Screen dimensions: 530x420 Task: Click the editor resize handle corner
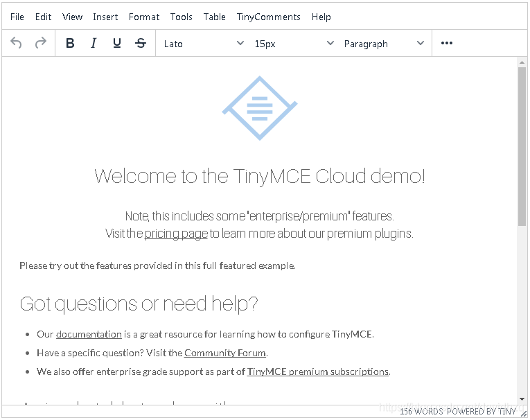tap(523, 413)
